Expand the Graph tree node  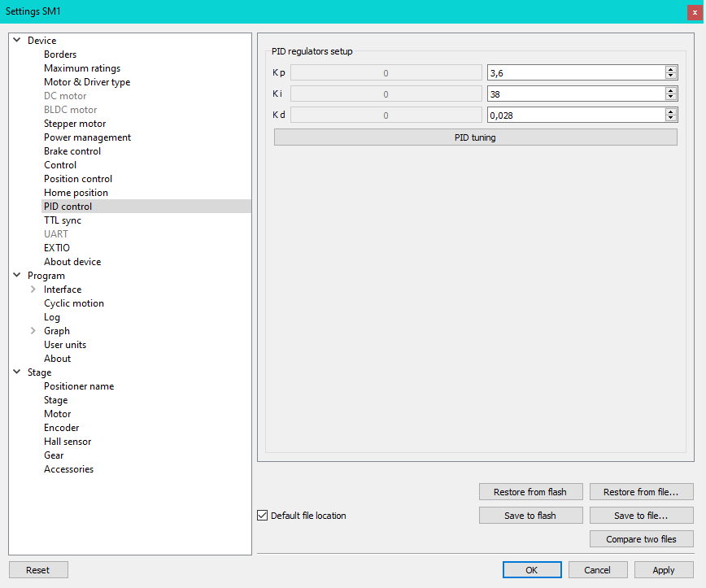(33, 331)
